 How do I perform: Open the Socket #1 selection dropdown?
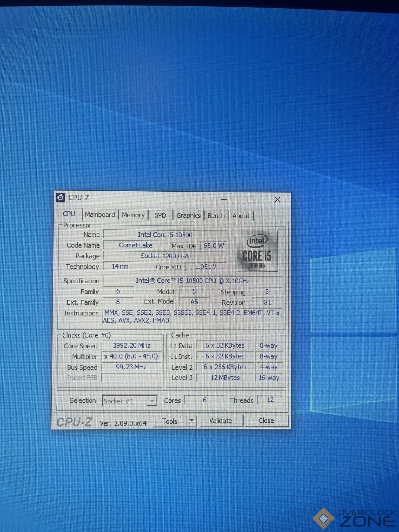[x=130, y=401]
